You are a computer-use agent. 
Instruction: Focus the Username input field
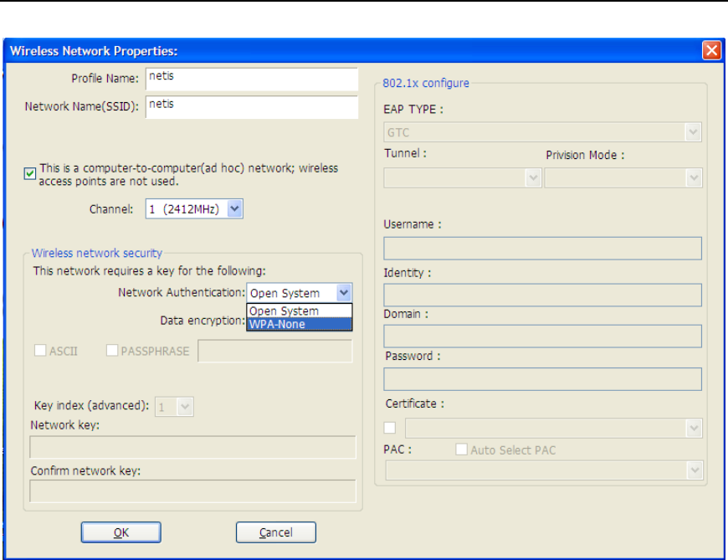click(542, 249)
